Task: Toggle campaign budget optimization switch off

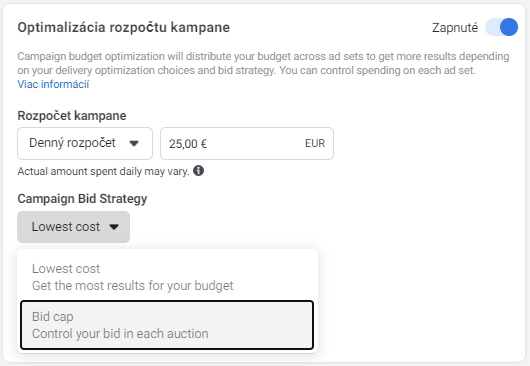Action: pyautogui.click(x=501, y=27)
